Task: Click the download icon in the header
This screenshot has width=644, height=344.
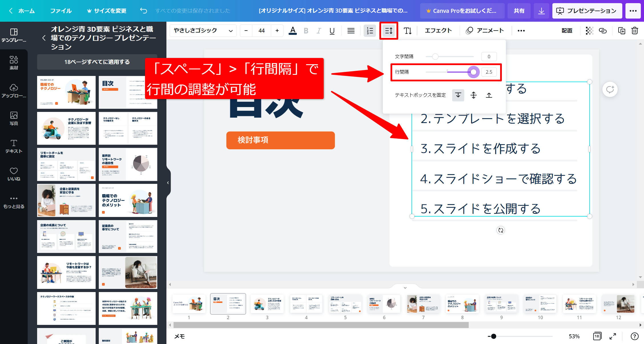Action: tap(541, 11)
